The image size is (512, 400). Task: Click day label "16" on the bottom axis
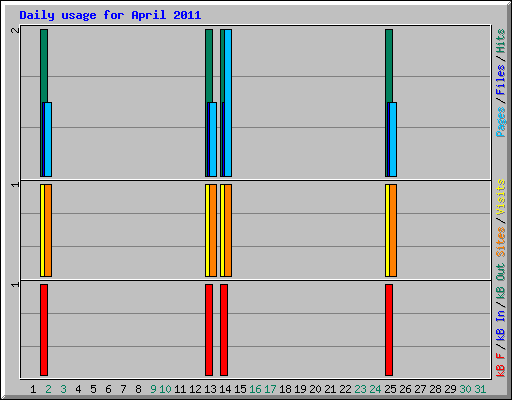255,389
